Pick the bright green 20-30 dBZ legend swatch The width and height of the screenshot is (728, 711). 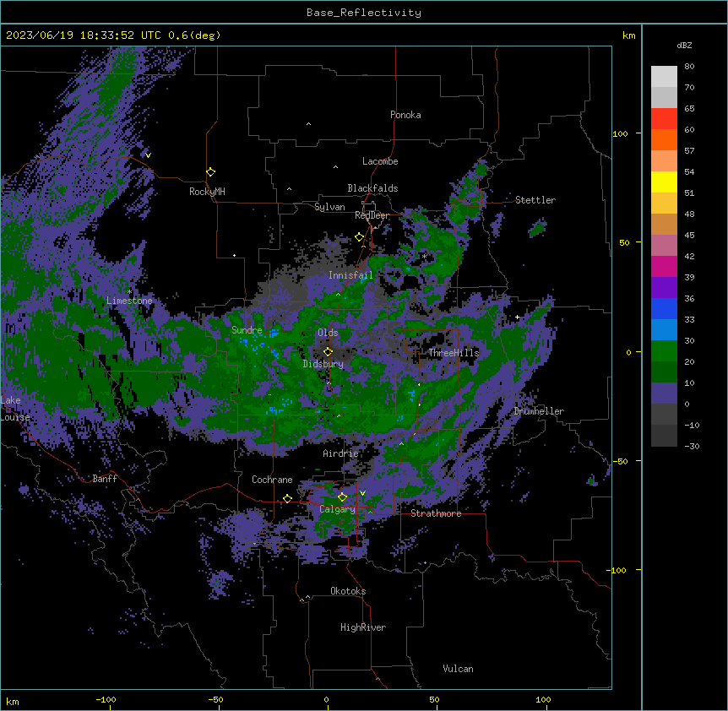[664, 351]
